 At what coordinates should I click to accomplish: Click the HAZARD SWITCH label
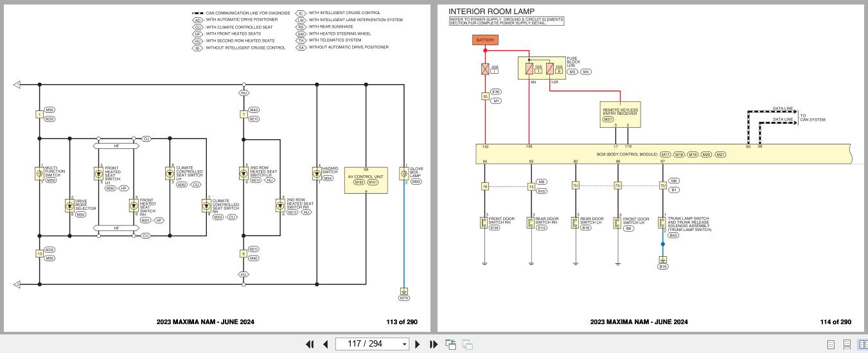330,170
